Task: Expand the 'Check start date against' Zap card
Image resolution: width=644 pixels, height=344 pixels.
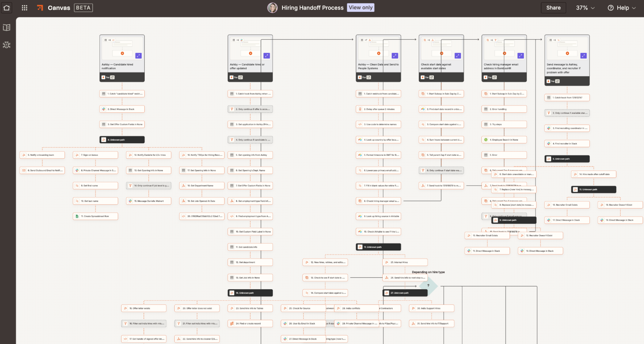Action: (458, 56)
